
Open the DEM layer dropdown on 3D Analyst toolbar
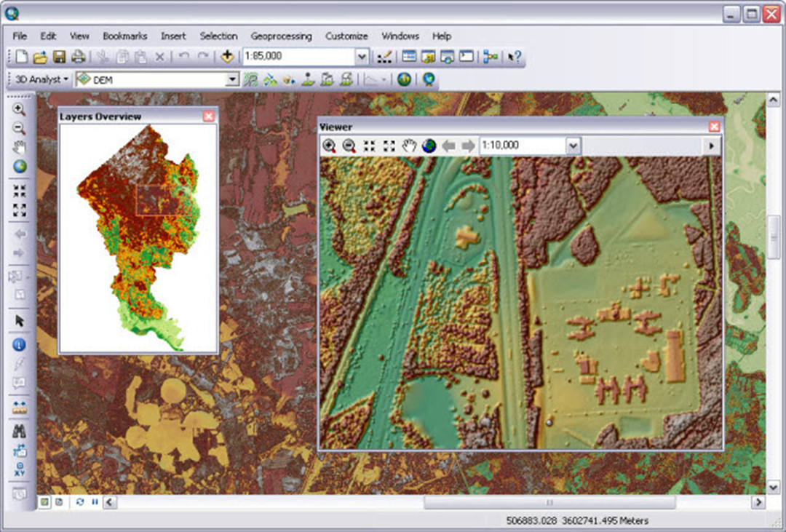pos(231,79)
